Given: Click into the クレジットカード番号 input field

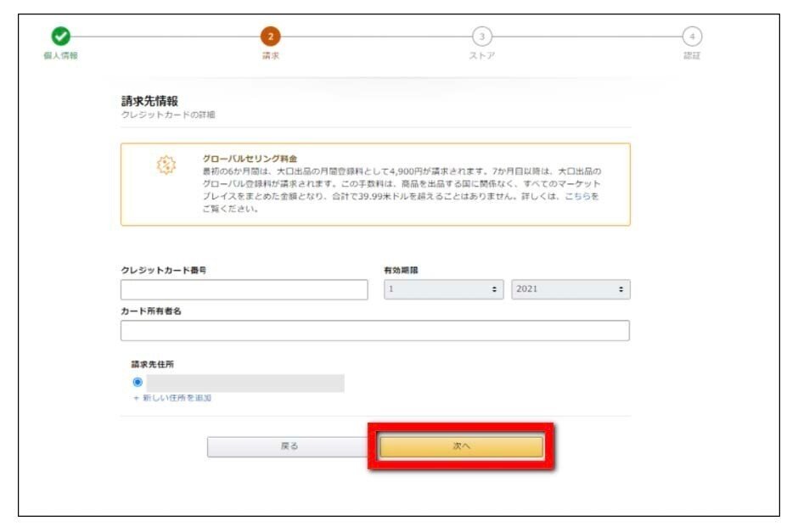Looking at the screenshot, I should click(244, 289).
